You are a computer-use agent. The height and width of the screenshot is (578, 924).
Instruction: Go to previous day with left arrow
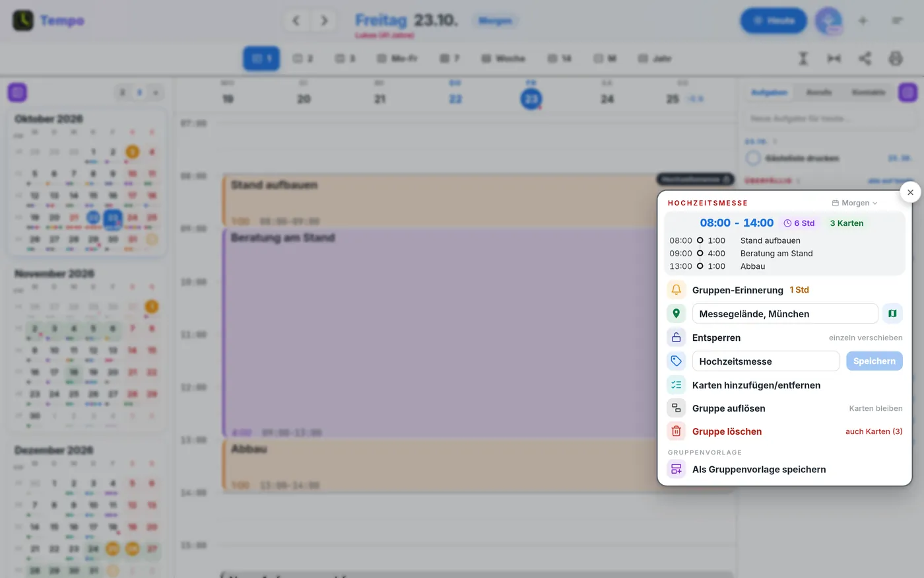[x=296, y=20]
